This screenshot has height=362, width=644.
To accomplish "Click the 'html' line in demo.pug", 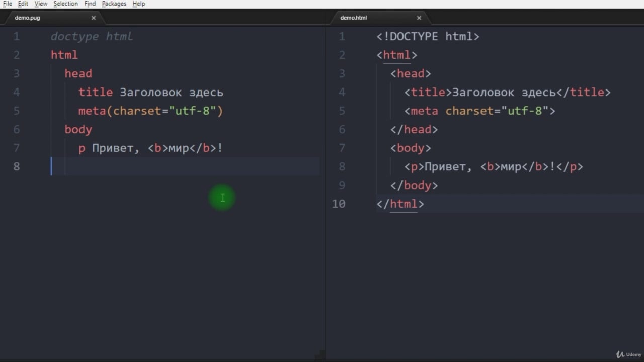I will click(64, 55).
